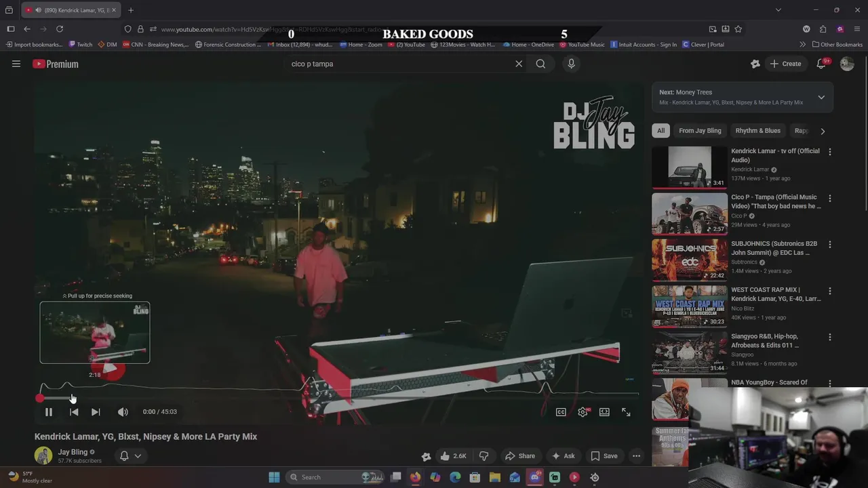
Task: Dislike the video
Action: [484, 456]
